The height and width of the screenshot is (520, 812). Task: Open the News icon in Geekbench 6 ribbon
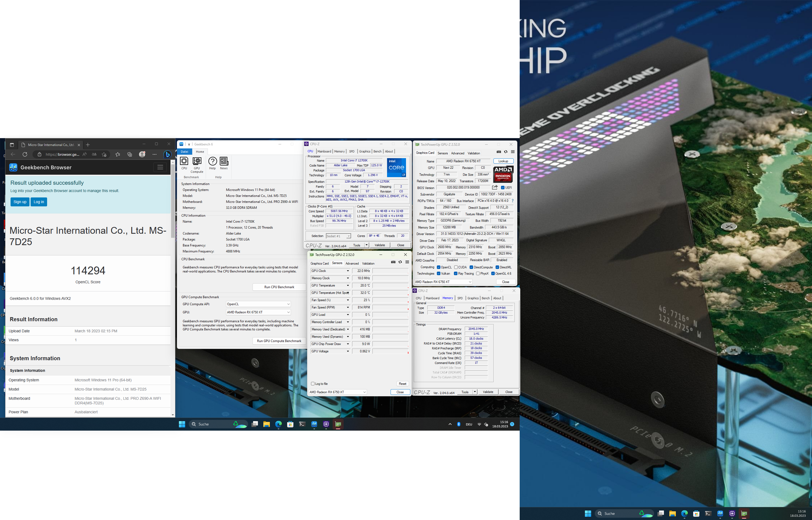tap(224, 163)
